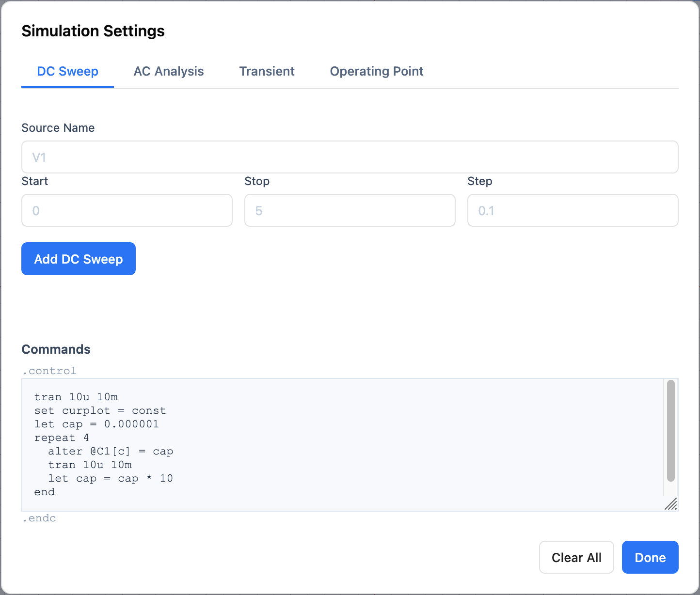Click into the Start value field
Viewport: 700px width, 595px height.
click(127, 210)
